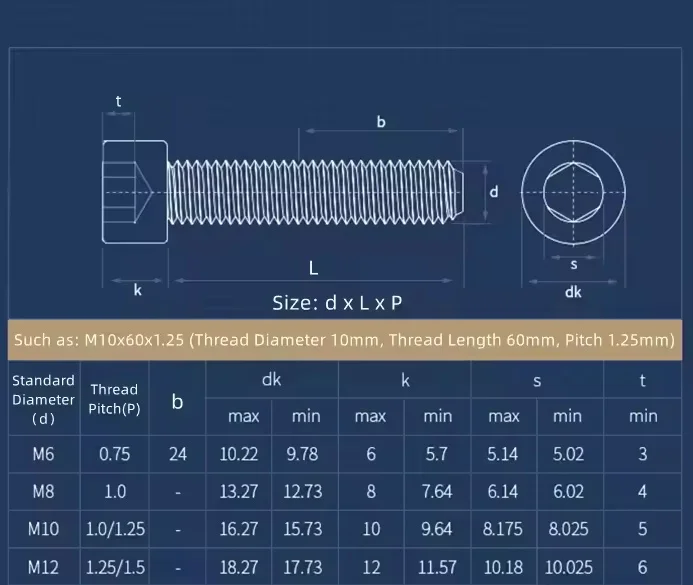Click the 17.73 dk min value
The height and width of the screenshot is (585, 693).
[x=303, y=567]
